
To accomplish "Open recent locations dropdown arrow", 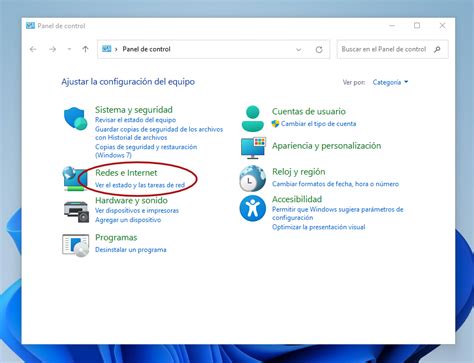I will point(69,49).
